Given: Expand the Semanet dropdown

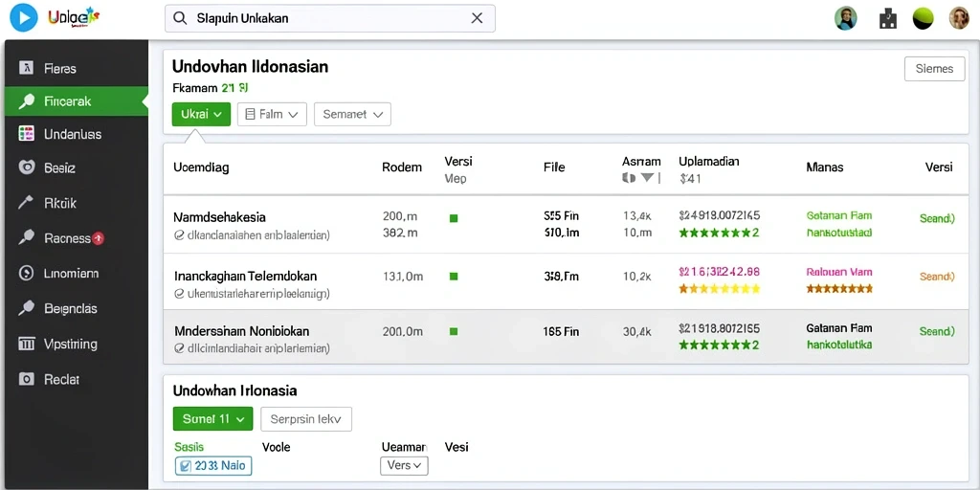Looking at the screenshot, I should pos(352,115).
